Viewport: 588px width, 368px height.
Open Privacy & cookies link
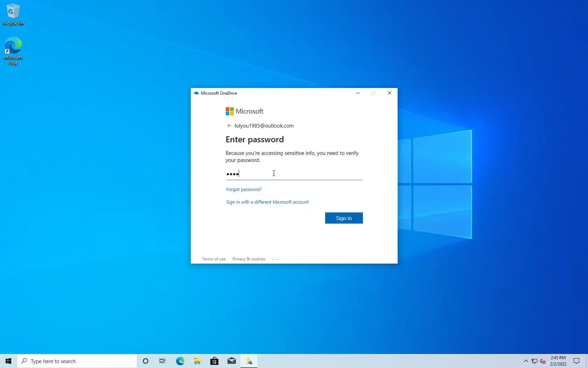[248, 259]
